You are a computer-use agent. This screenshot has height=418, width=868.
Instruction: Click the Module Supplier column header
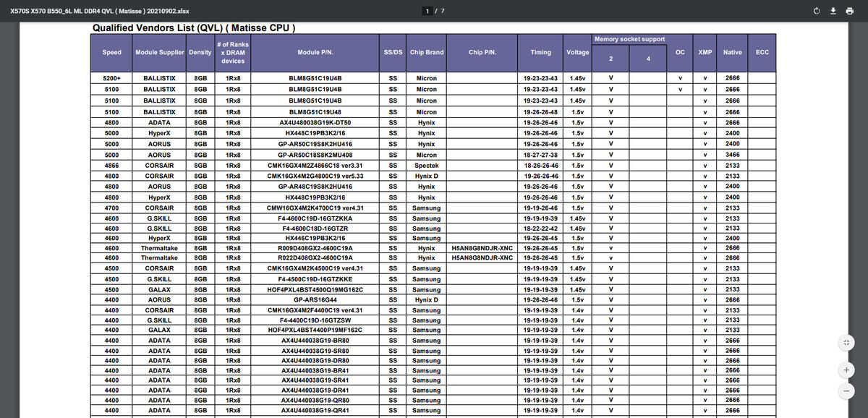coord(159,52)
